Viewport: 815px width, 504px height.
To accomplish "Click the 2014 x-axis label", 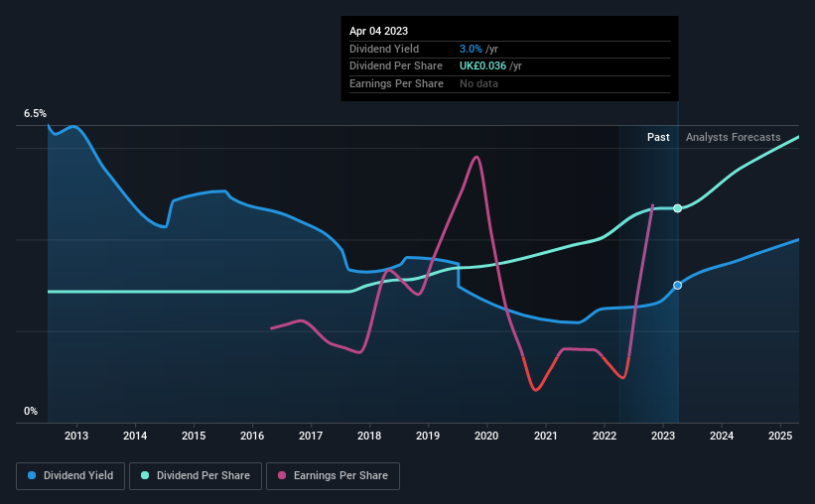I will click(x=135, y=436).
